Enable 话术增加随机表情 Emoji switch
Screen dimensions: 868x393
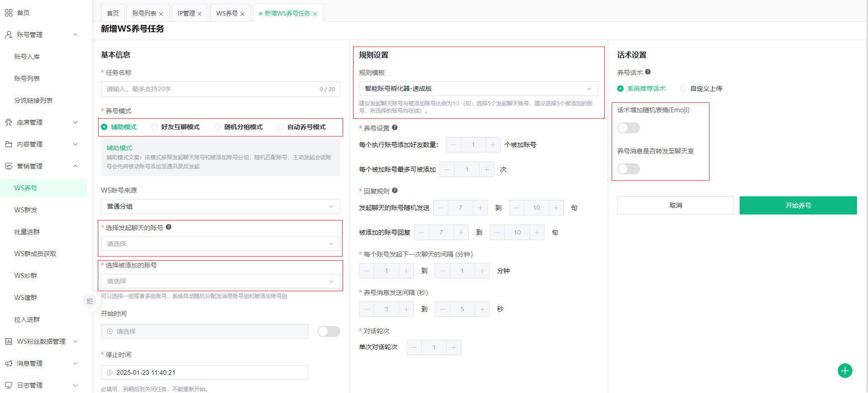[x=628, y=128]
